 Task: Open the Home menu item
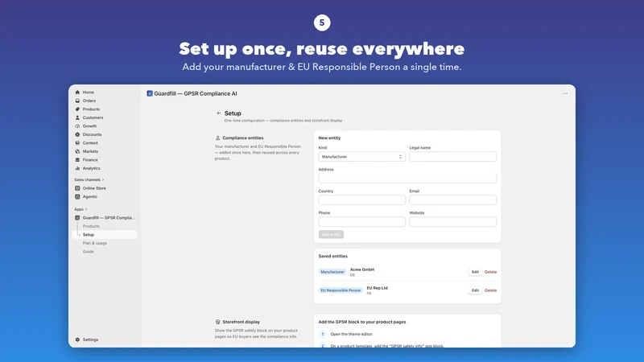click(89, 93)
